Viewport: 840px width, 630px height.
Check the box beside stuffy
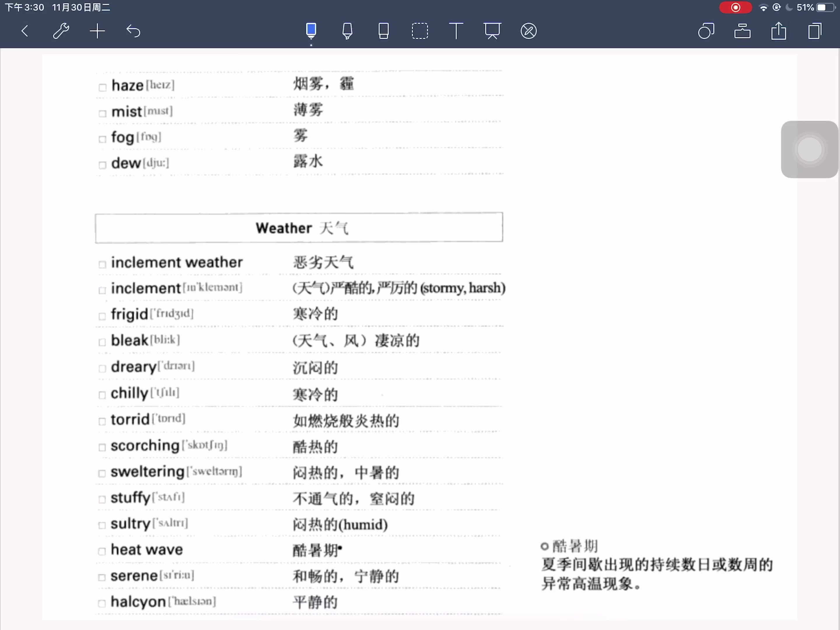pyautogui.click(x=102, y=500)
